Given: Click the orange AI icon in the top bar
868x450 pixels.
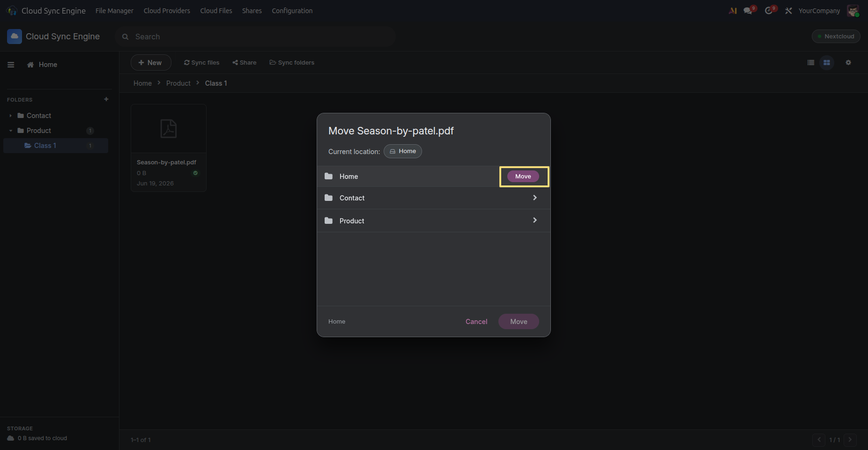Looking at the screenshot, I should tap(733, 11).
